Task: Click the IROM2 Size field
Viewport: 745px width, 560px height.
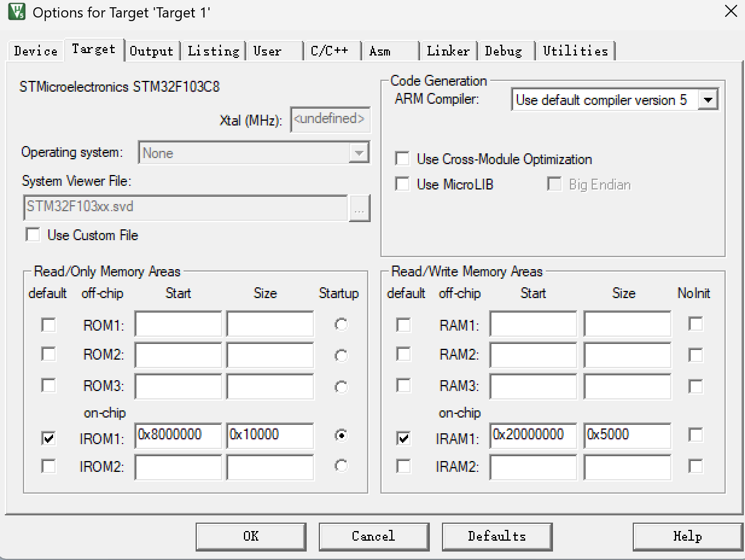Action: click(270, 467)
